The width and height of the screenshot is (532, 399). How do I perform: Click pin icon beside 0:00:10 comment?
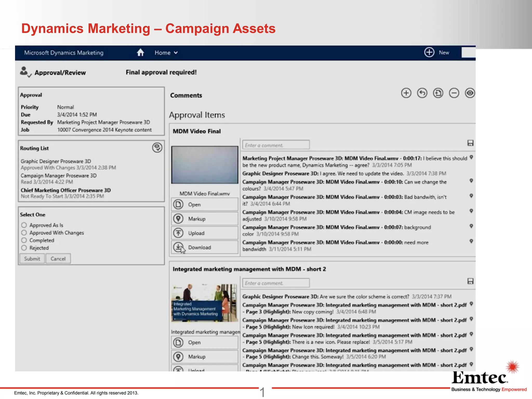(471, 181)
